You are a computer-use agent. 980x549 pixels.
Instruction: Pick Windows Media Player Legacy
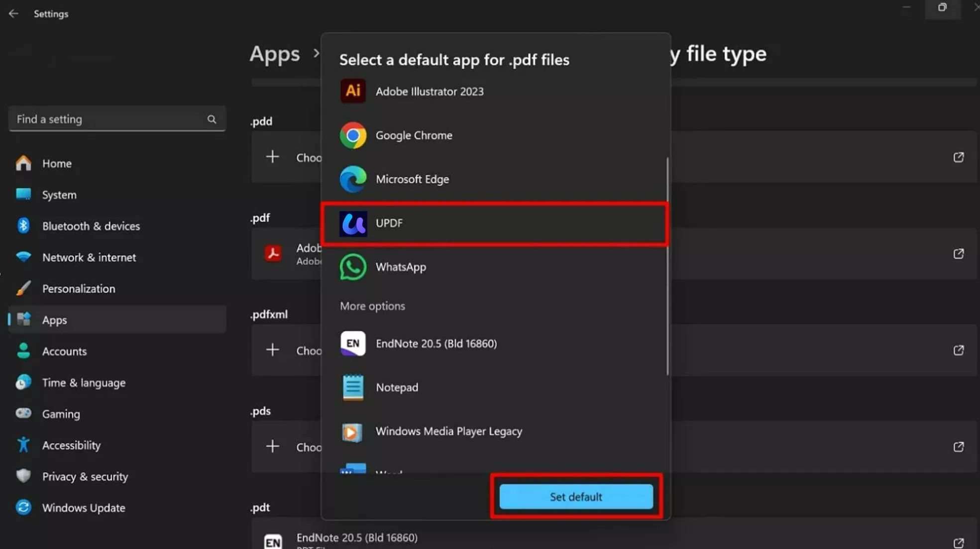(x=448, y=431)
